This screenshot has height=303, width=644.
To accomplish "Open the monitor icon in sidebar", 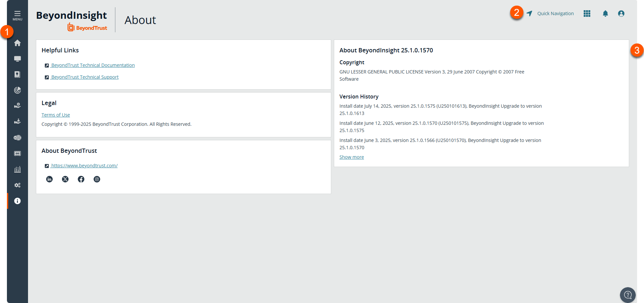I will pyautogui.click(x=17, y=59).
